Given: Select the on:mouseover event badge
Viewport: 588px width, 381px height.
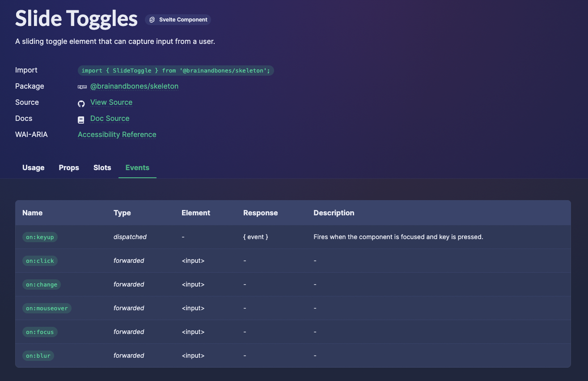Looking at the screenshot, I should pyautogui.click(x=47, y=308).
